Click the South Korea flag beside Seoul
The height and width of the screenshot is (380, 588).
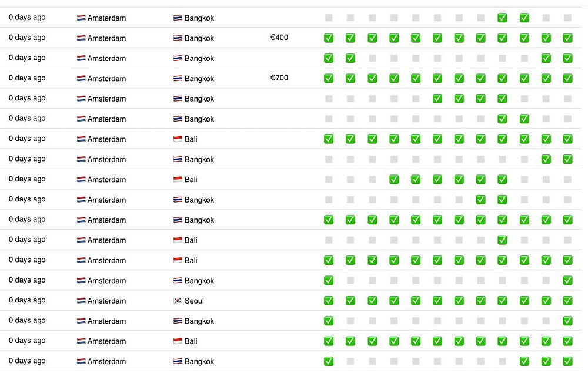(x=178, y=301)
